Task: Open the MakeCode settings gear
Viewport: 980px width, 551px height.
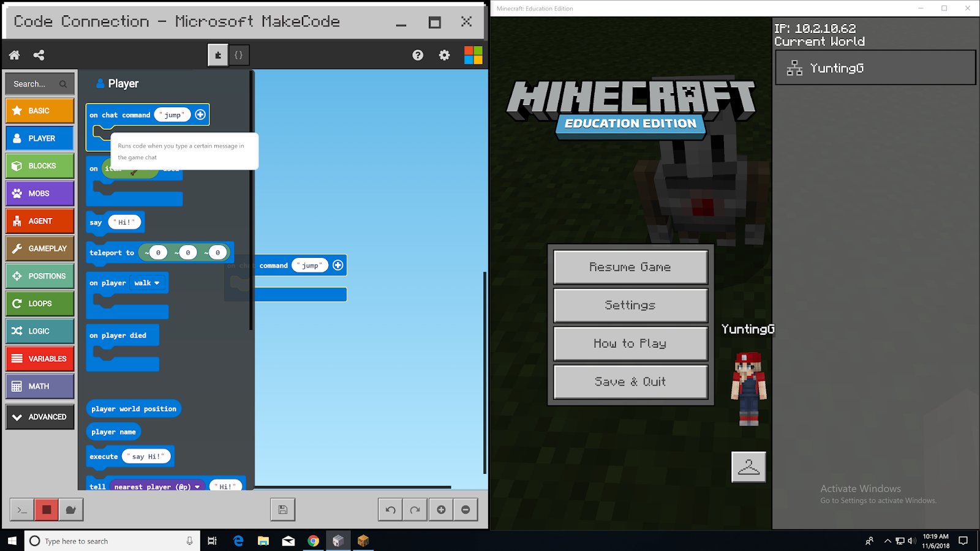Action: click(443, 55)
